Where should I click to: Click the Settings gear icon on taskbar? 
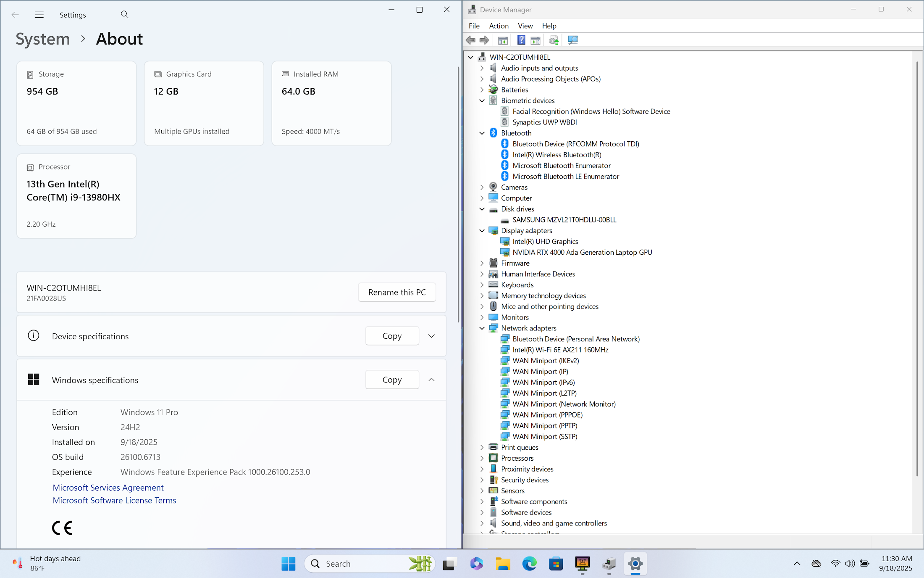point(635,564)
